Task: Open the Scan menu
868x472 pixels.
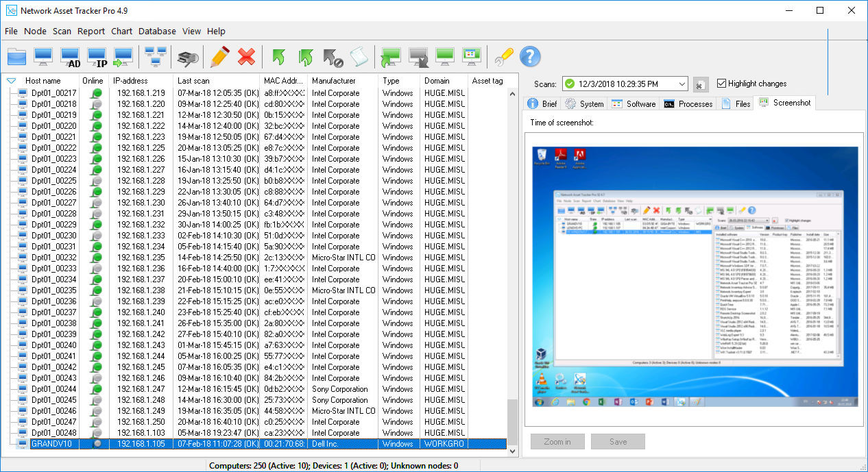Action: coord(61,31)
